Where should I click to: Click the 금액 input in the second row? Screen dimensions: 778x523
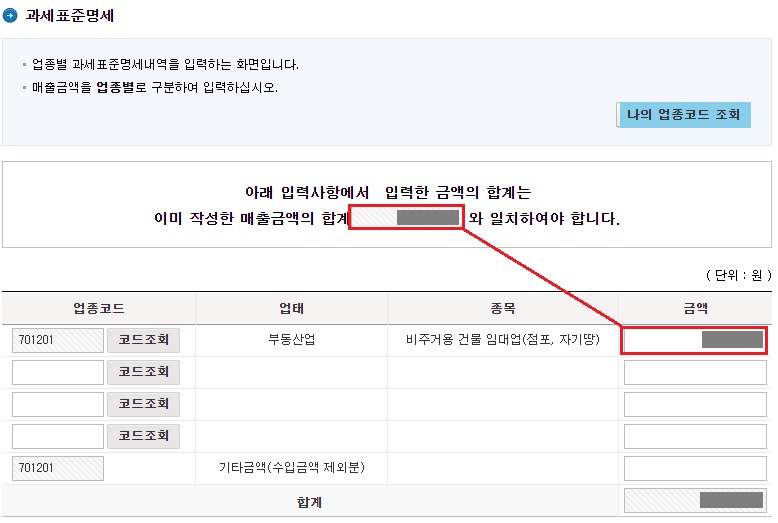coord(694,373)
